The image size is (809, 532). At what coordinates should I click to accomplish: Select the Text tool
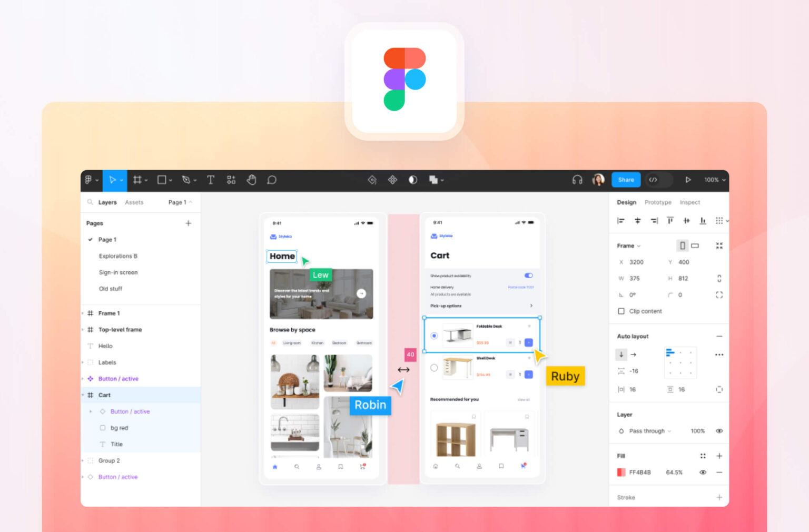pyautogui.click(x=210, y=180)
